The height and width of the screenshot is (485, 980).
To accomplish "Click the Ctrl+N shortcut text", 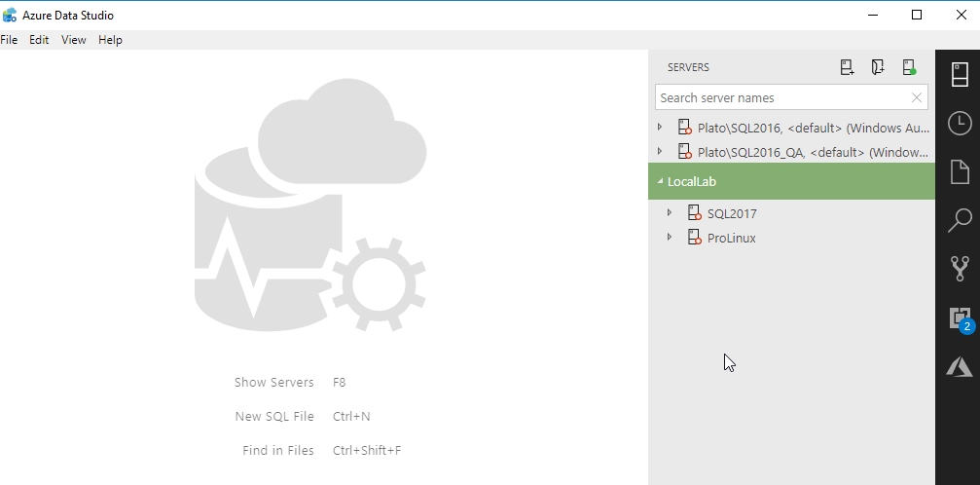I will 351,416.
